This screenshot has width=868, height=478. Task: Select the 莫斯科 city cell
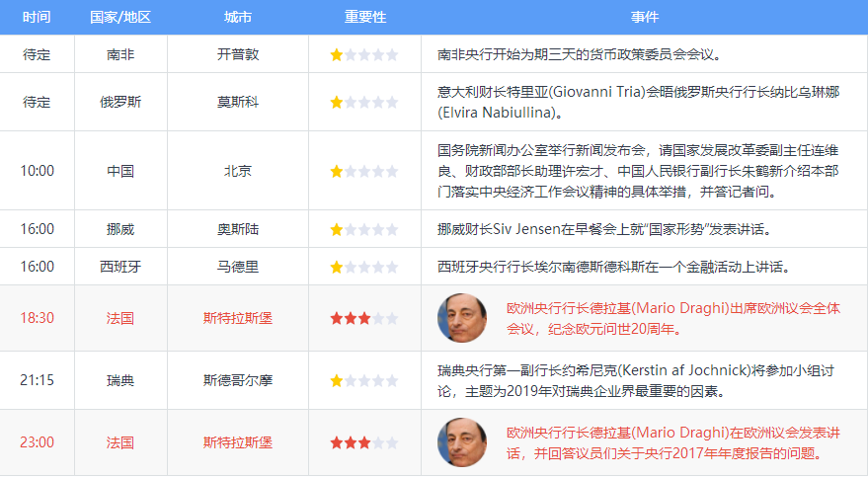click(237, 102)
